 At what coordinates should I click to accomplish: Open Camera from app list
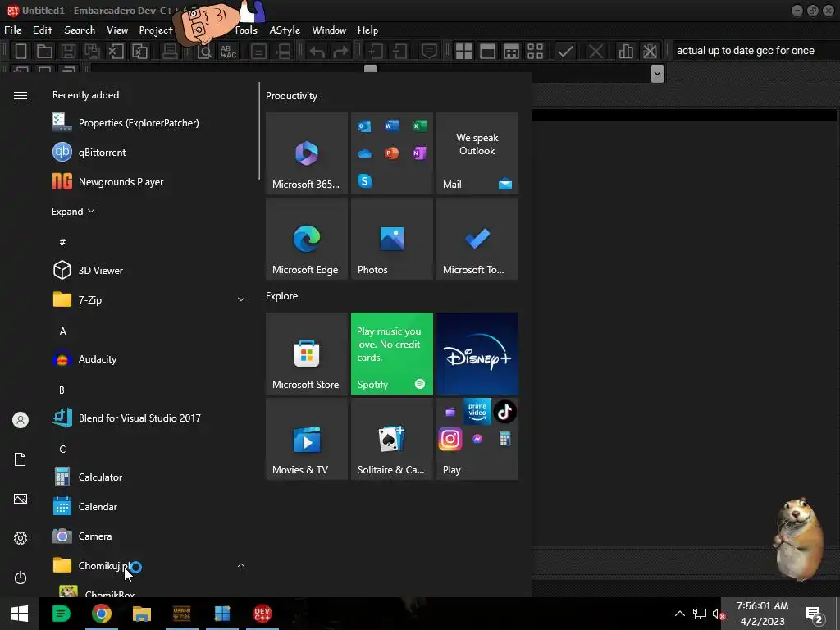[x=150, y=536]
